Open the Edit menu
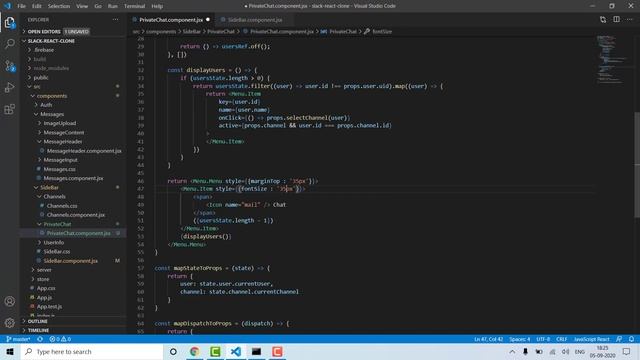The image size is (640, 360). 37,6
